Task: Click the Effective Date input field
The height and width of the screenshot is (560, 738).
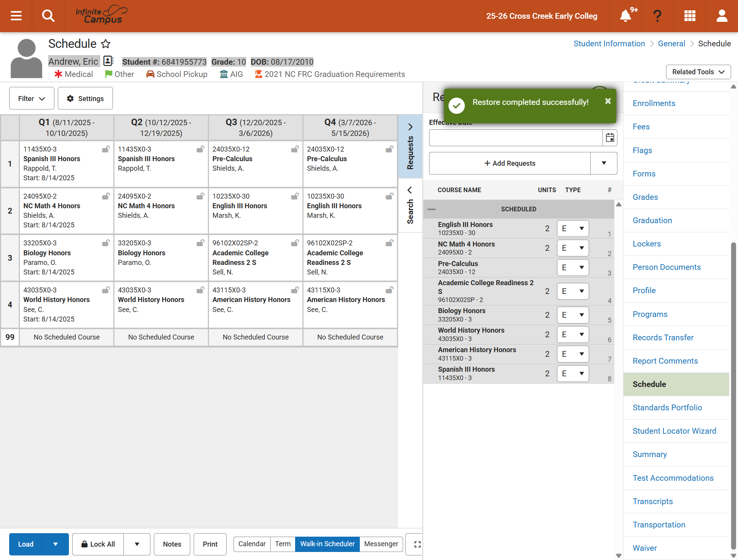Action: click(516, 137)
